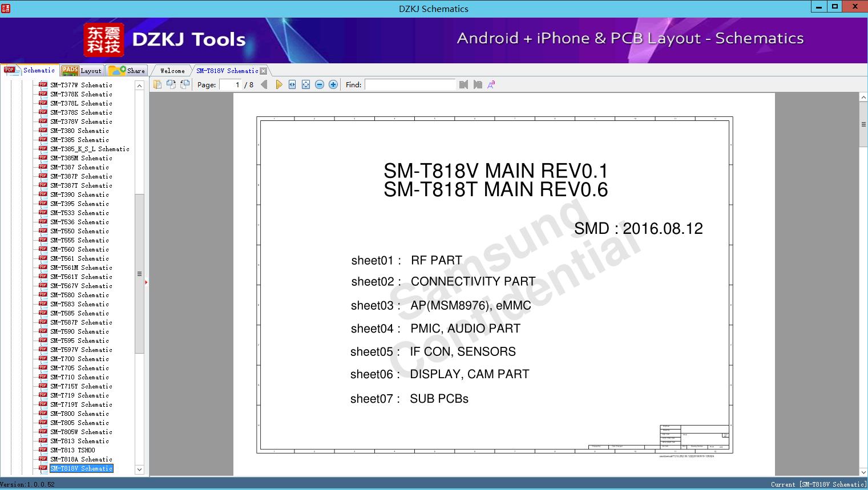Click the document viewer scroll up arrow
Image resolution: width=868 pixels, height=490 pixels.
[863, 98]
